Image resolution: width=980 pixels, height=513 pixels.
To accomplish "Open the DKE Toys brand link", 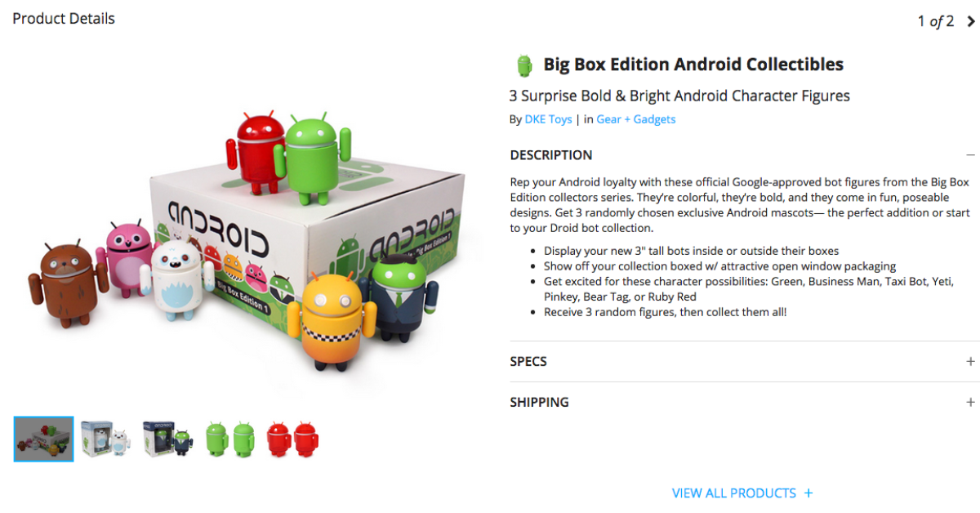I will point(548,119).
